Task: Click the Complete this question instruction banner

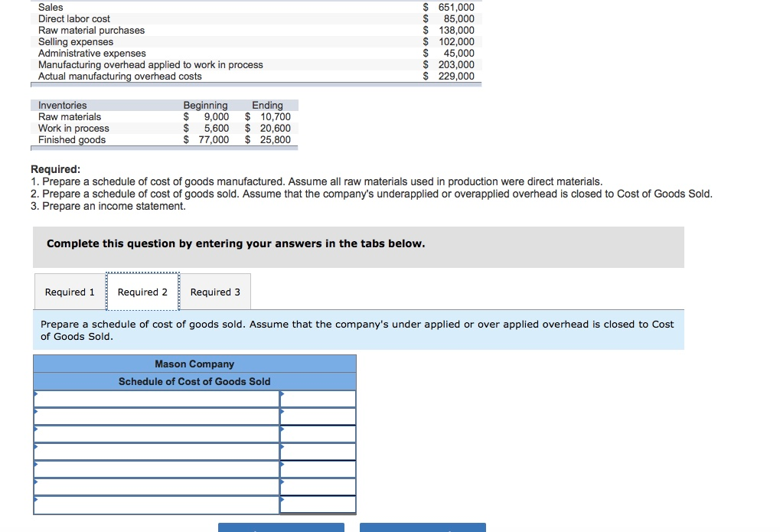Action: (359, 247)
